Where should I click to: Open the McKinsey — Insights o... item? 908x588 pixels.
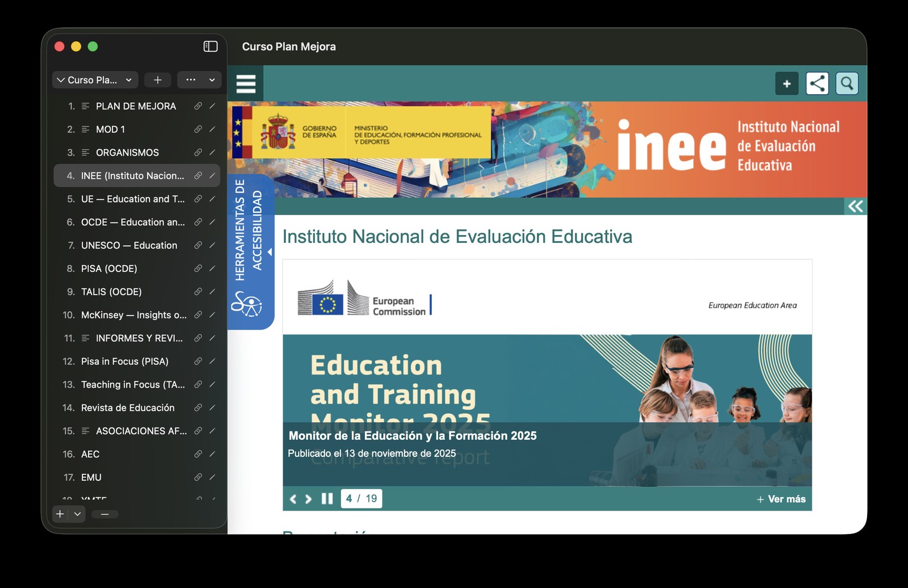pyautogui.click(x=136, y=315)
